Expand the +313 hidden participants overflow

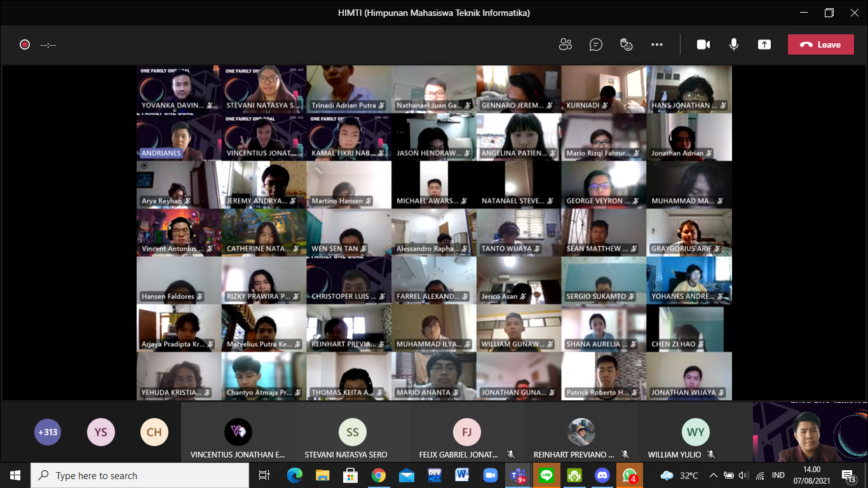(x=48, y=431)
